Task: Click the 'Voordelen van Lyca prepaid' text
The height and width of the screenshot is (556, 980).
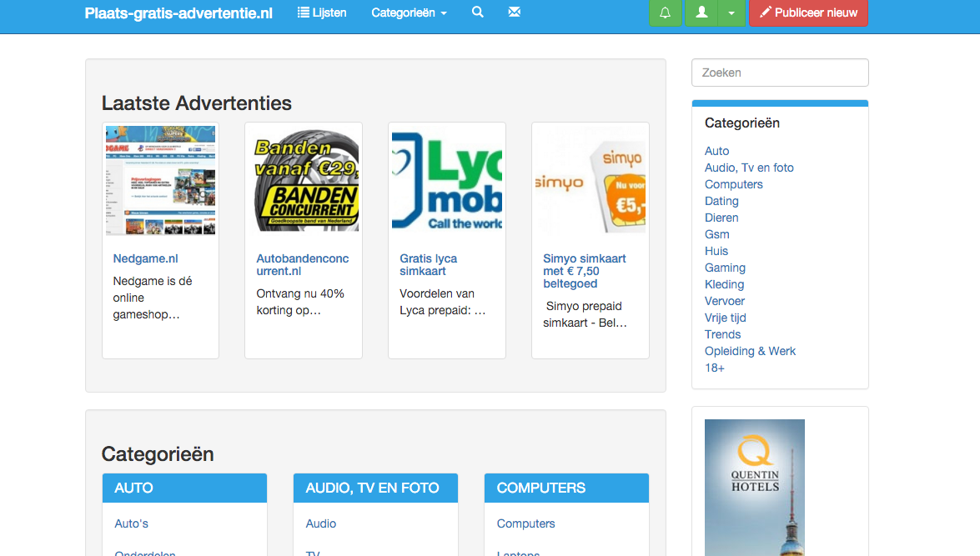Action: tap(443, 302)
